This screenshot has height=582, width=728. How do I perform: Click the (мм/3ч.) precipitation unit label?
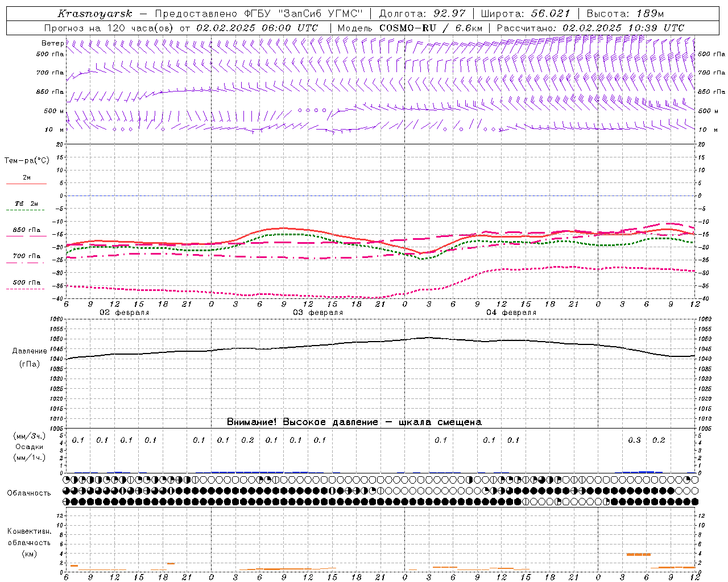tap(30, 436)
